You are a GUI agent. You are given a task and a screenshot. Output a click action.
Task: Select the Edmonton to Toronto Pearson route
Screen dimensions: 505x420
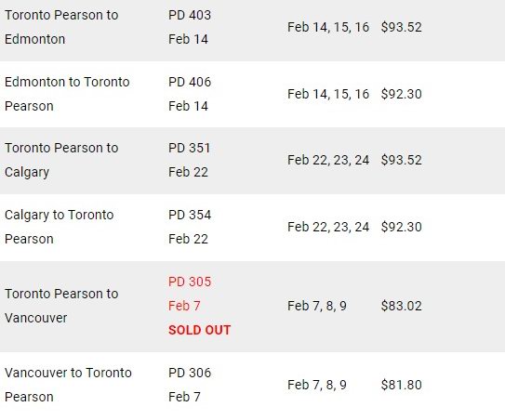[67, 94]
